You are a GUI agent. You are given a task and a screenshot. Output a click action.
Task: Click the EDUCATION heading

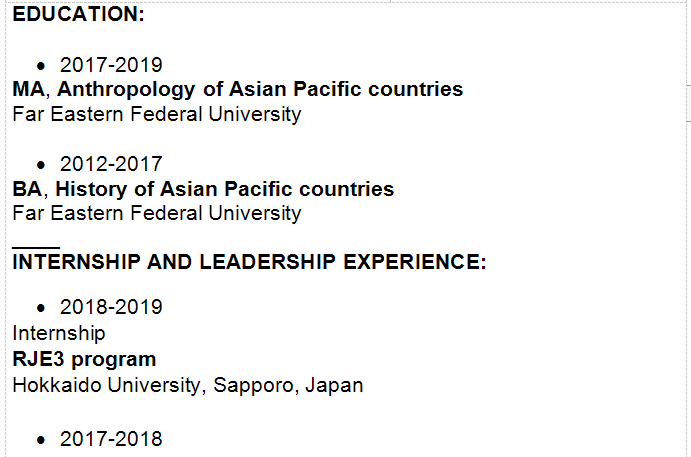[x=78, y=14]
